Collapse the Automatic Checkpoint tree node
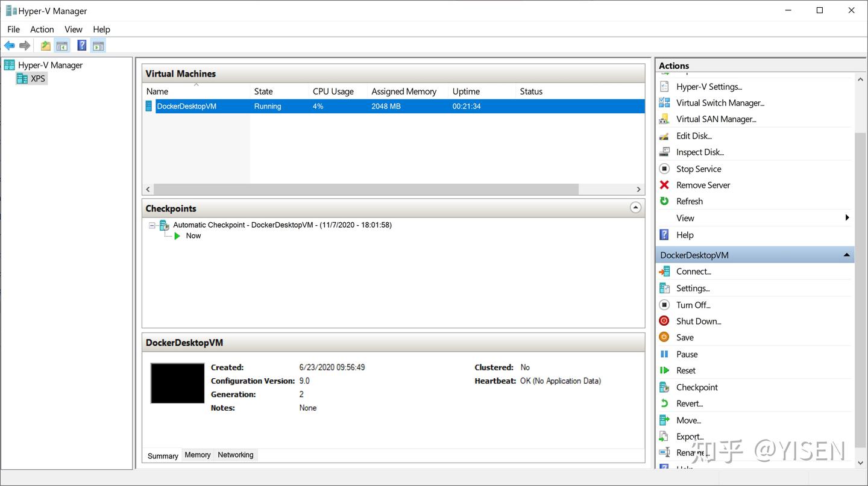 click(x=152, y=225)
